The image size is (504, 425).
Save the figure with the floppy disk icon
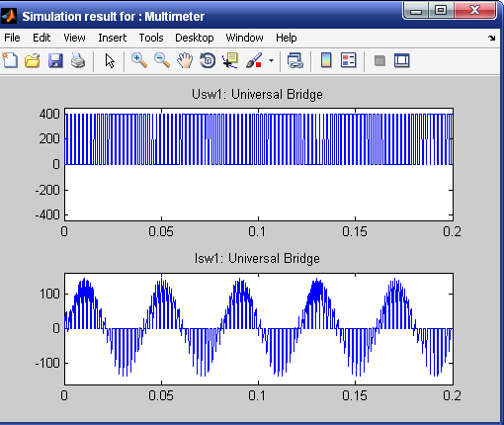[55, 61]
